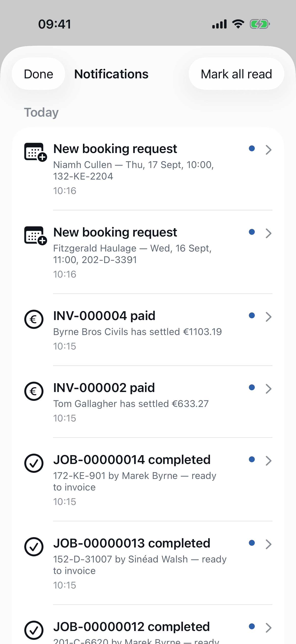
Task: Tap the euro icon beside INV-000004 paid
Action: coord(34,319)
